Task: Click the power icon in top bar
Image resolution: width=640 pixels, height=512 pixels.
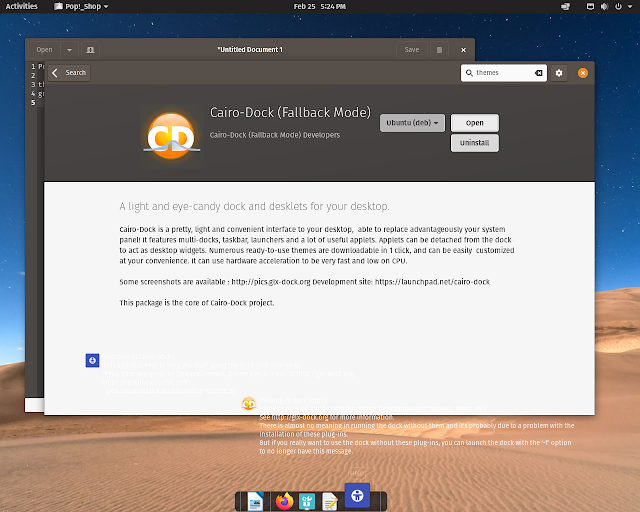Action: tap(618, 6)
